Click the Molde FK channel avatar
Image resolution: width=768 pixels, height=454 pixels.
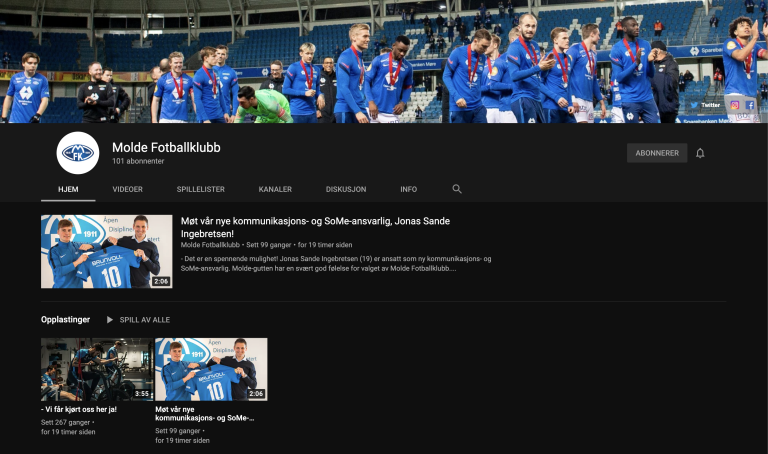click(78, 153)
